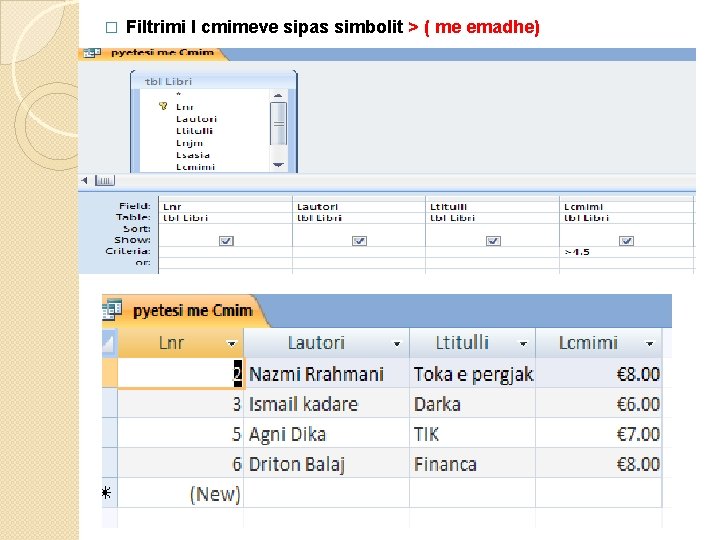Click the row selector for Driton Balaj record
720x540 pixels.
[x=110, y=463]
